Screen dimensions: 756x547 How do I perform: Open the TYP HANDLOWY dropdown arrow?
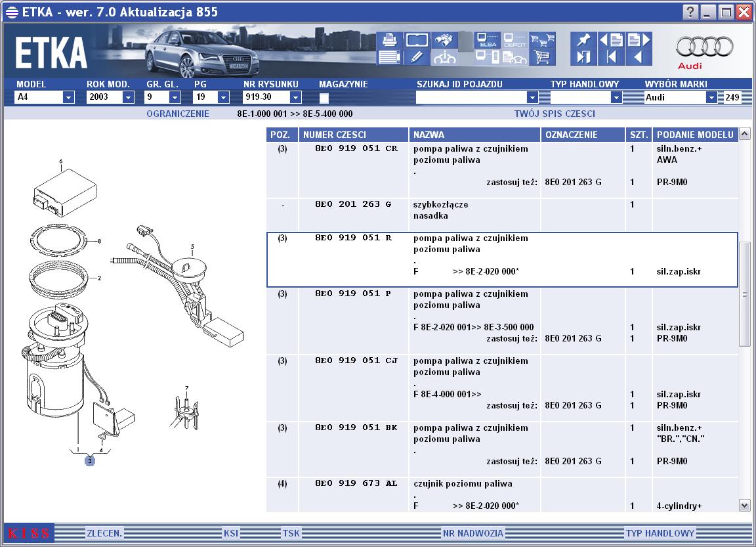616,97
